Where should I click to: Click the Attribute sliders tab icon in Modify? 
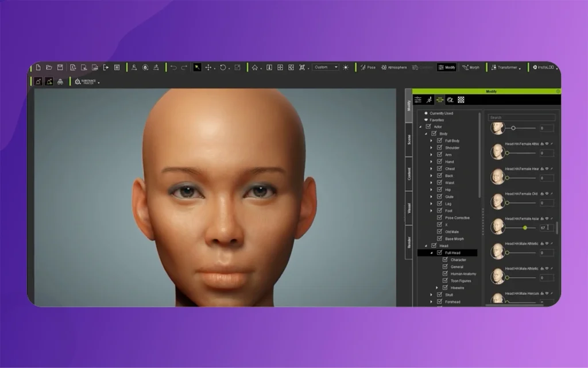click(418, 99)
